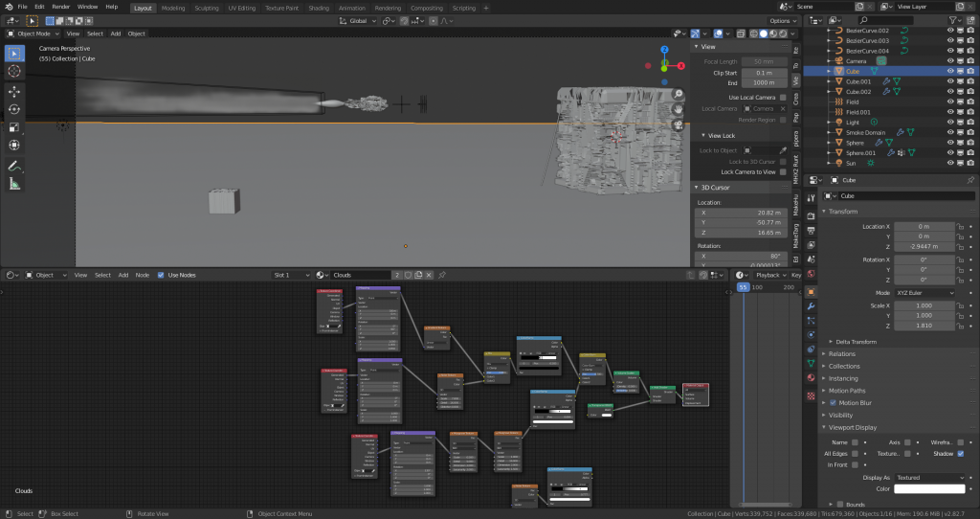Expand the Visibility panel

pos(824,416)
